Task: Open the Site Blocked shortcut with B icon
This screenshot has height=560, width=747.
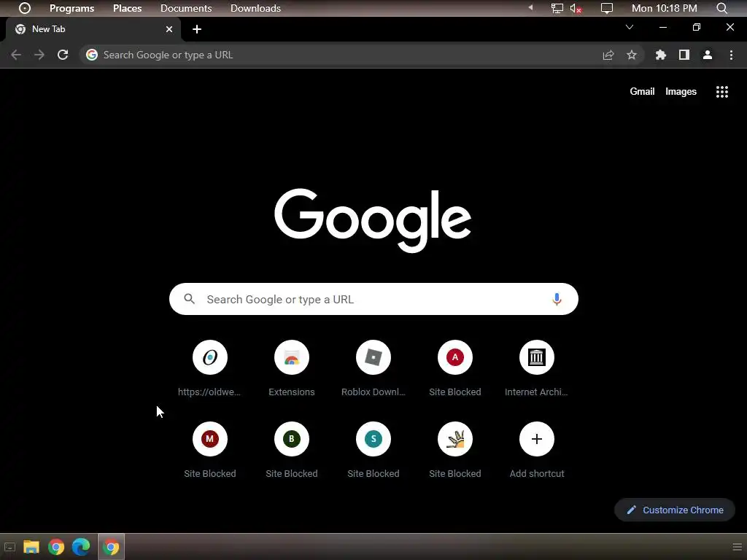Action: tap(292, 450)
